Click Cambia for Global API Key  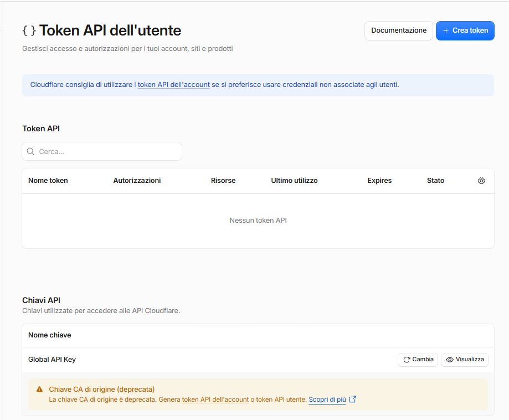click(418, 360)
